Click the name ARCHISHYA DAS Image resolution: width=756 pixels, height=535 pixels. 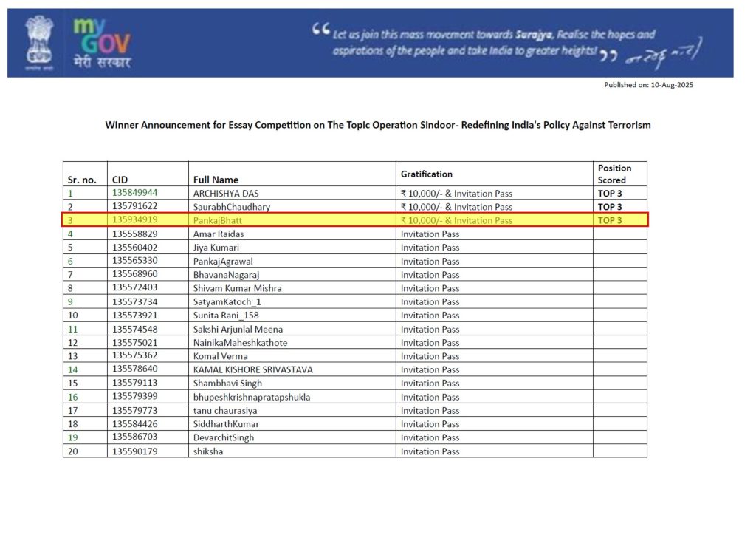[226, 194]
